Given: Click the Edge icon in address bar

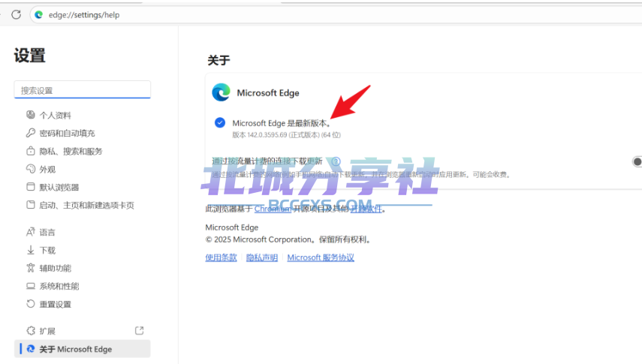Looking at the screenshot, I should [x=39, y=15].
